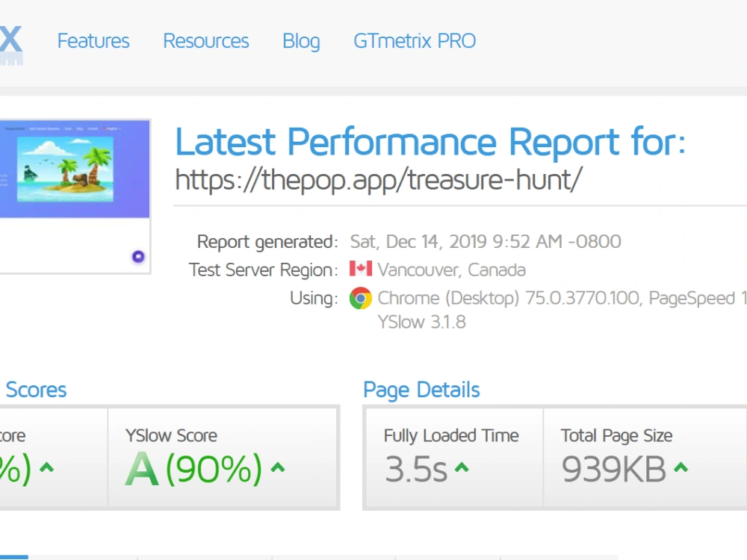
Task: Select the active blue tab at bottom
Action: point(14,557)
